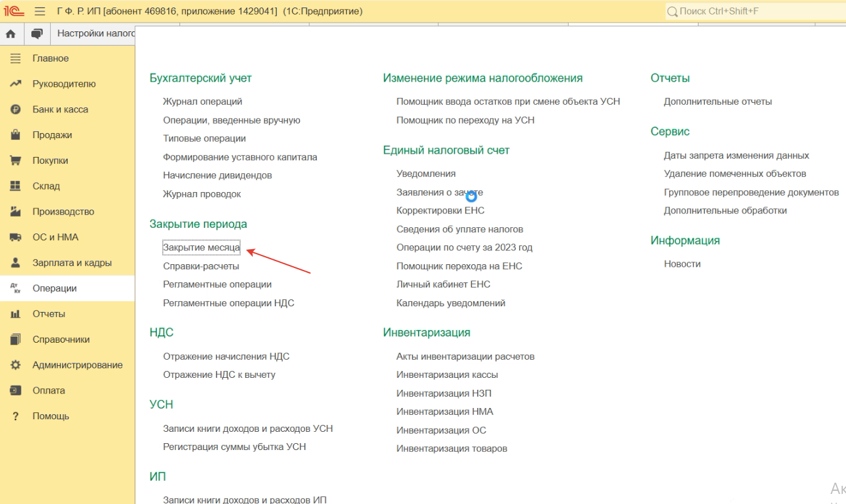The width and height of the screenshot is (846, 504).
Task: Open the discussions chat bubble icon
Action: (x=37, y=34)
